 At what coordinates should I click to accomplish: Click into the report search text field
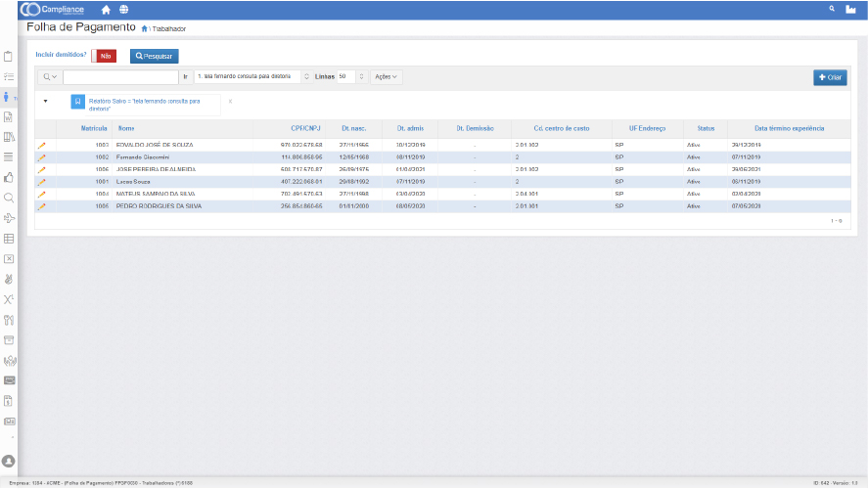point(120,76)
